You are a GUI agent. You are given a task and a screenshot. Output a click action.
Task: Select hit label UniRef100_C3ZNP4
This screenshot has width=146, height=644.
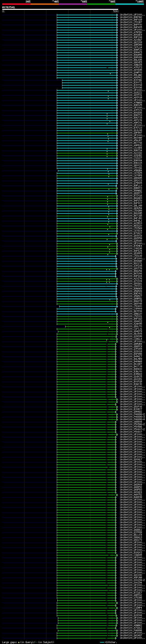[131, 608]
